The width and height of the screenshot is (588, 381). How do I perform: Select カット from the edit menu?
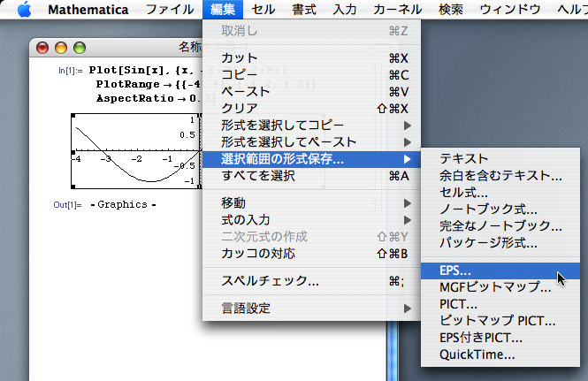point(240,57)
